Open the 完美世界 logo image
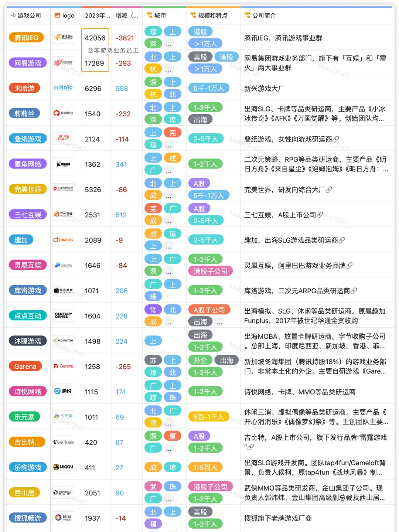This screenshot has width=399, height=532. (x=63, y=189)
